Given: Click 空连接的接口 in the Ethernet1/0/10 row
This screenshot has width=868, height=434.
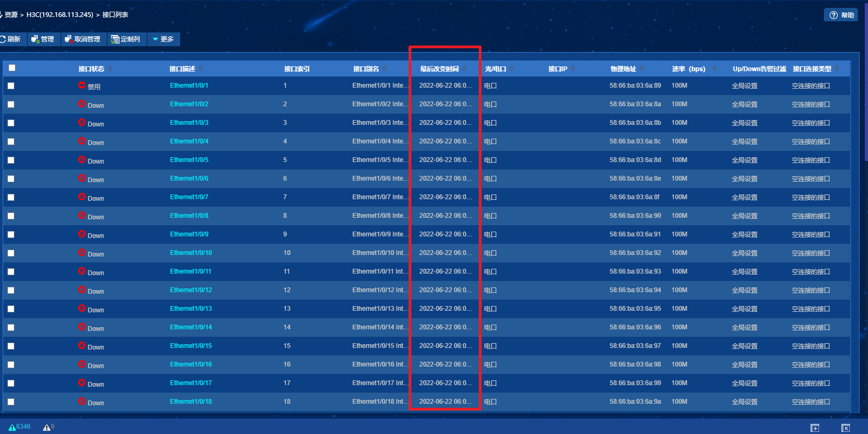Looking at the screenshot, I should pos(811,253).
